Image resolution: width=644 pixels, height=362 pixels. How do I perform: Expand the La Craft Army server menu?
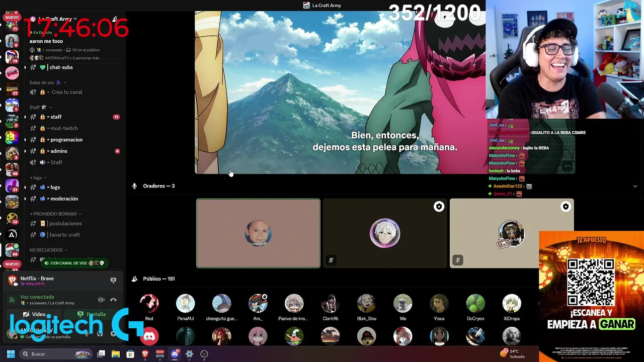[58, 19]
